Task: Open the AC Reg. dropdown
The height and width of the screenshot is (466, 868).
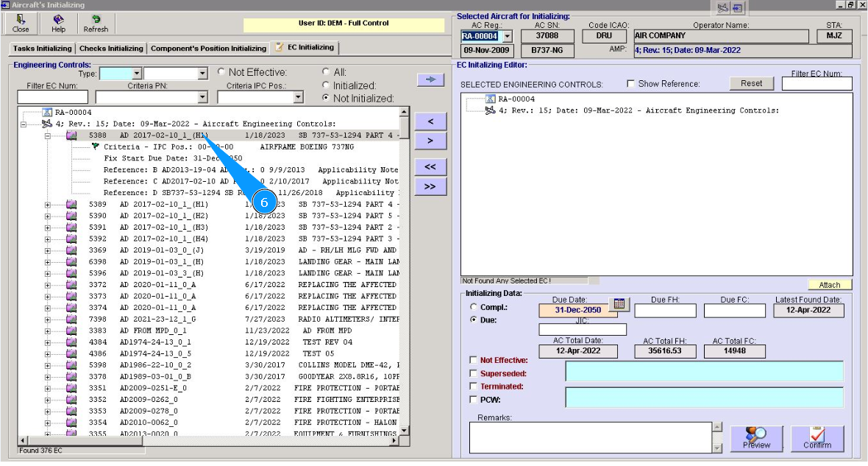Action: 506,36
